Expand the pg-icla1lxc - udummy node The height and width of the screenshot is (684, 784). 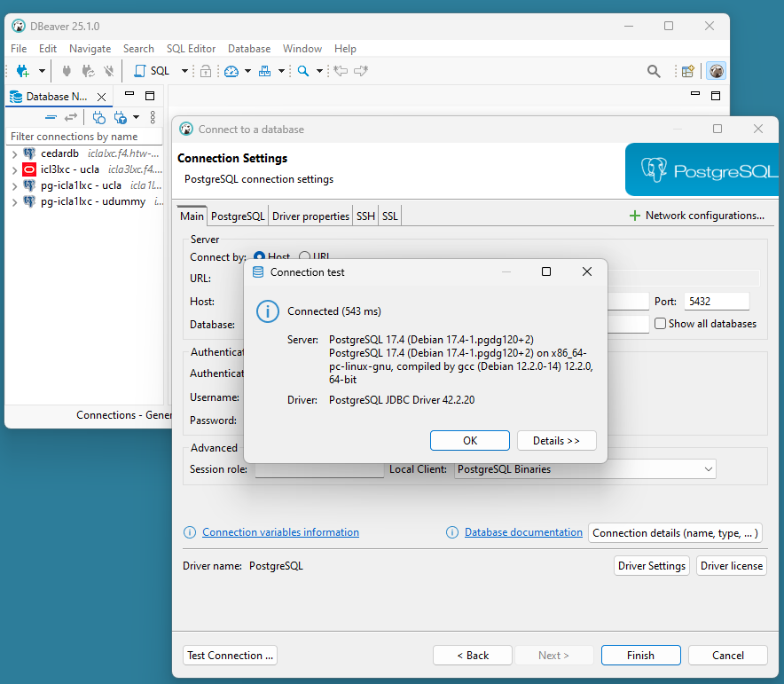[x=14, y=202]
